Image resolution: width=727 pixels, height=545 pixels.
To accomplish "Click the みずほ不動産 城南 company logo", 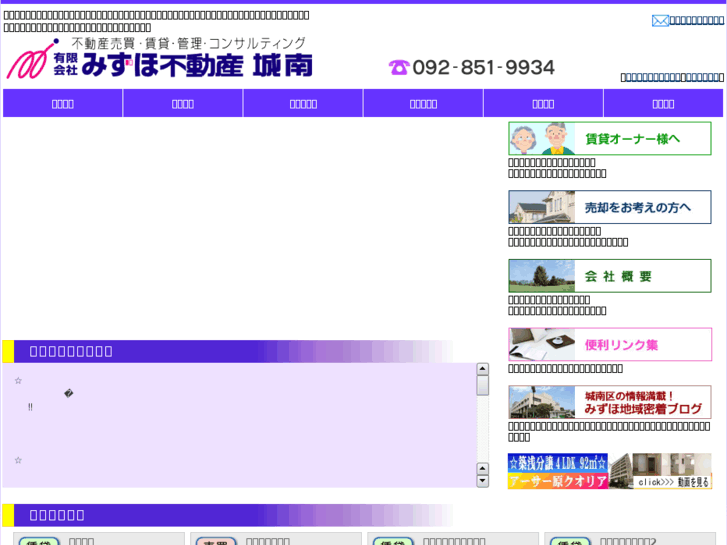I will tap(159, 58).
